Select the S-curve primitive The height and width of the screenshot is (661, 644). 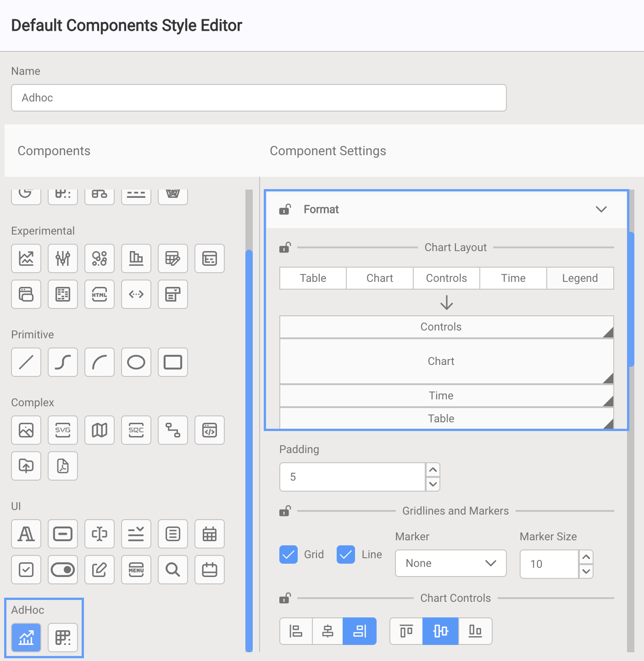(x=63, y=362)
